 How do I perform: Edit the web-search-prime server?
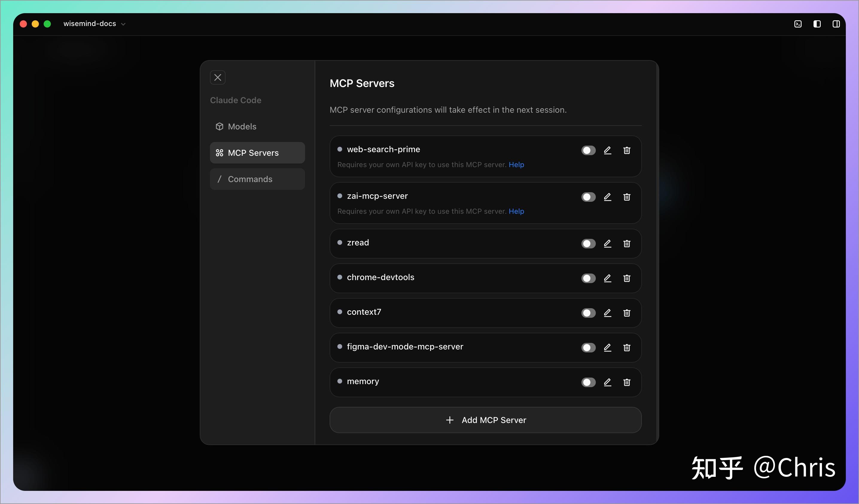pyautogui.click(x=607, y=150)
